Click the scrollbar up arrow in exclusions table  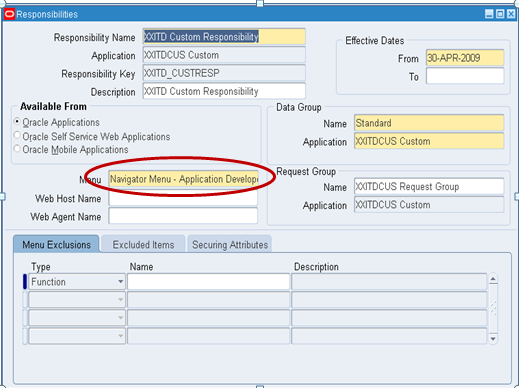[493, 279]
